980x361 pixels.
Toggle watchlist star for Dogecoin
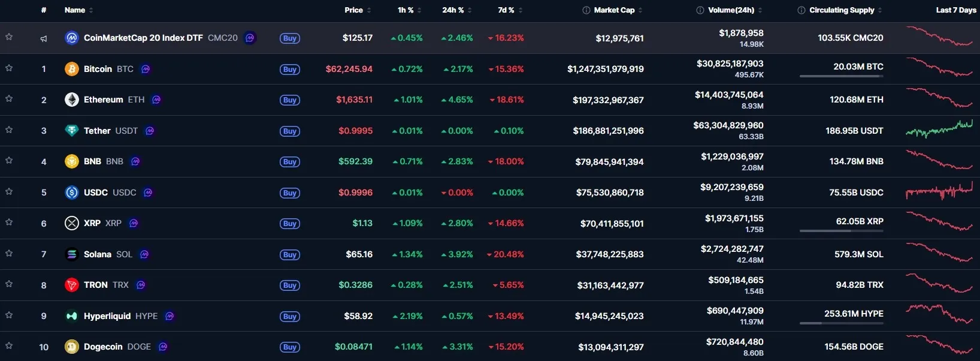coord(9,345)
